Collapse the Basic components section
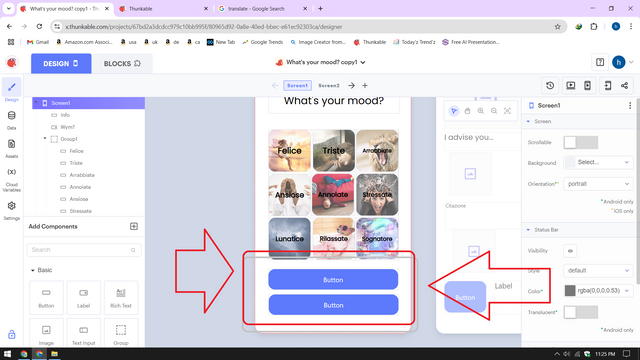 33,270
